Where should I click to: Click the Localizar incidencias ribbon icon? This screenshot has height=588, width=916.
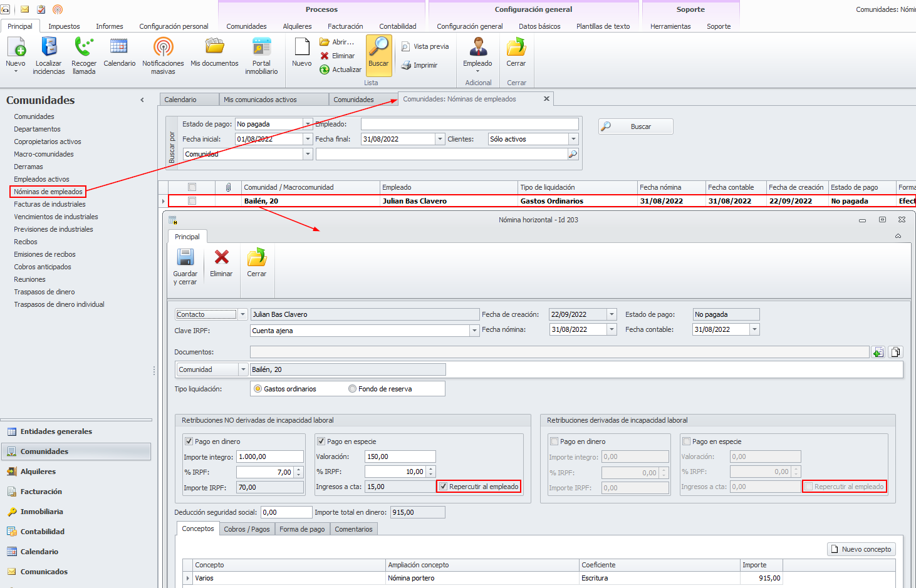pos(48,48)
